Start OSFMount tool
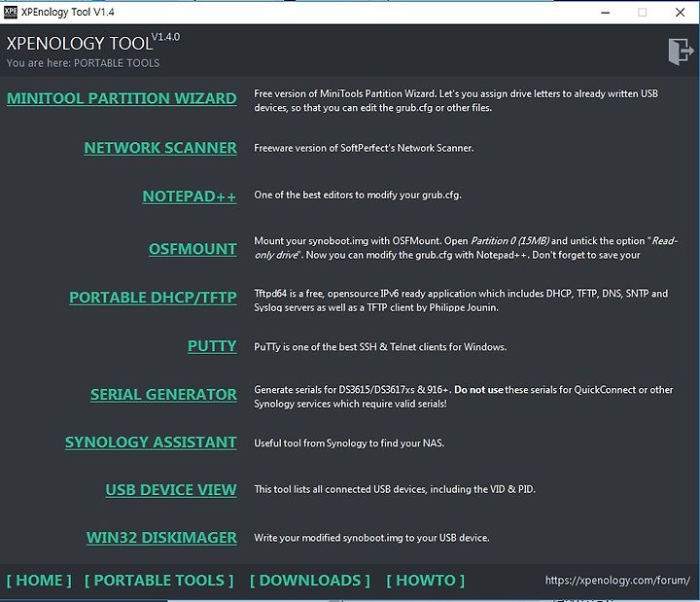 pyautogui.click(x=192, y=249)
